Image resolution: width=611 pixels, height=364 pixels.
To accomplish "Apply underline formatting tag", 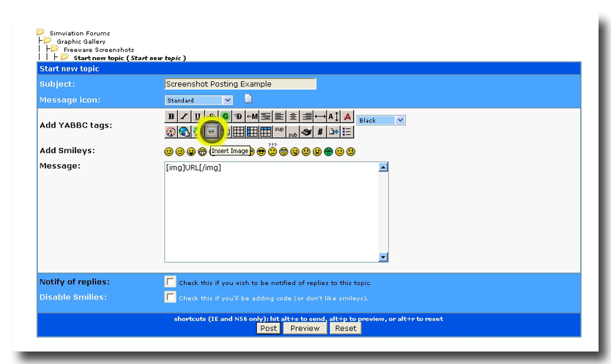I will click(x=198, y=116).
